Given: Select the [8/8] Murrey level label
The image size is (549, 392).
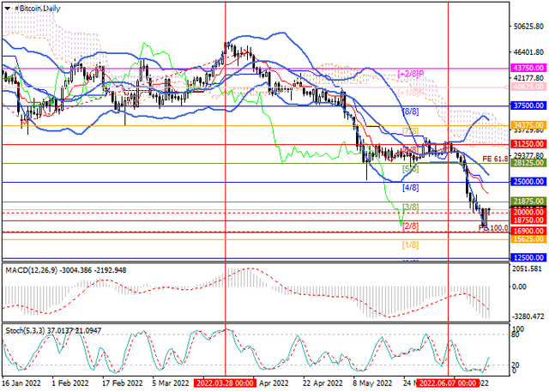Looking at the screenshot, I should 410,112.
